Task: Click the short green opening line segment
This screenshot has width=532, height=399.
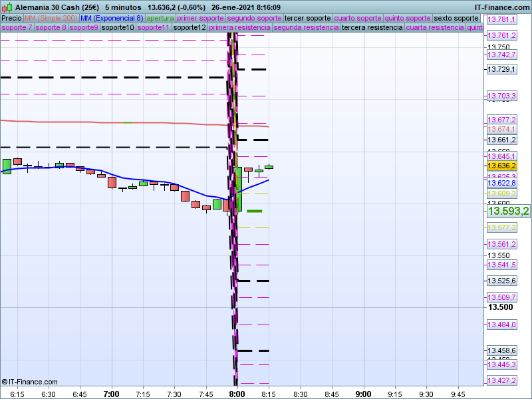Action: [x=254, y=211]
